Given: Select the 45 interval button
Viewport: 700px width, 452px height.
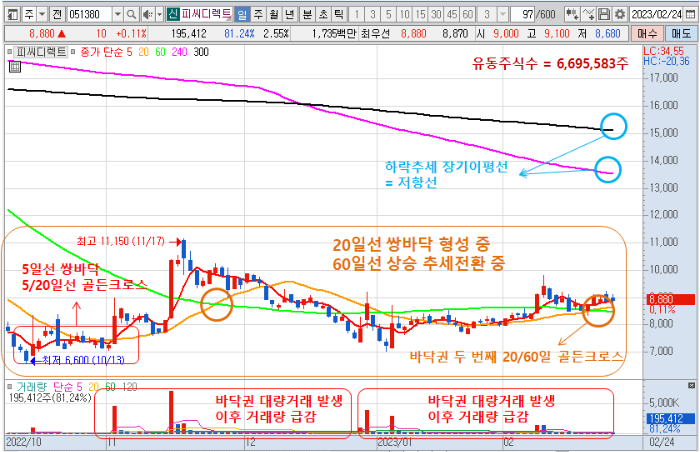Looking at the screenshot, I should pyautogui.click(x=452, y=15).
